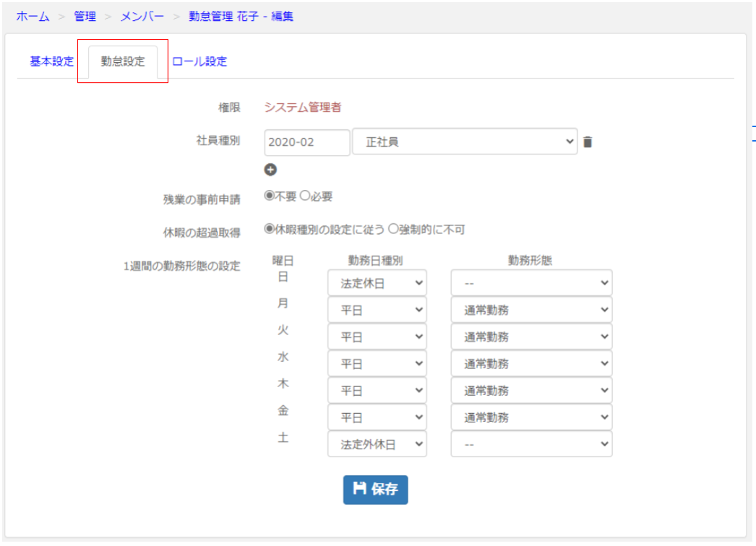Click the システム管理者 permission text
This screenshot has height=546, width=756.
(x=303, y=107)
